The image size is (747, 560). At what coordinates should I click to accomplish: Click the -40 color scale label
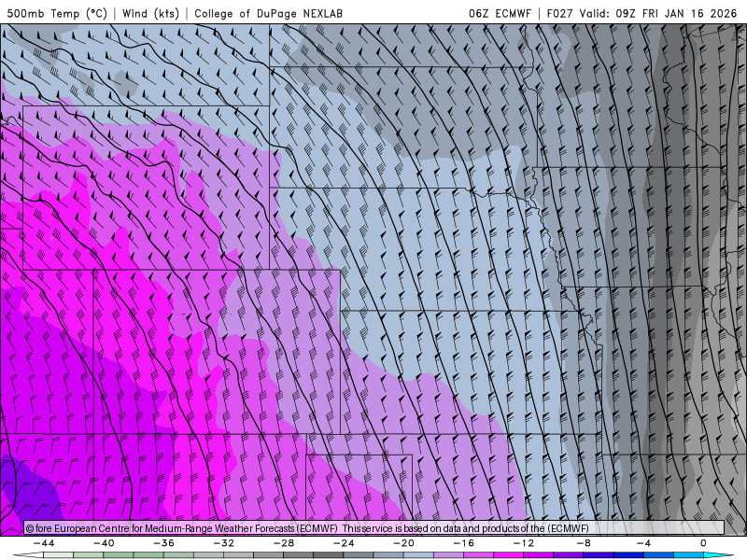click(104, 543)
